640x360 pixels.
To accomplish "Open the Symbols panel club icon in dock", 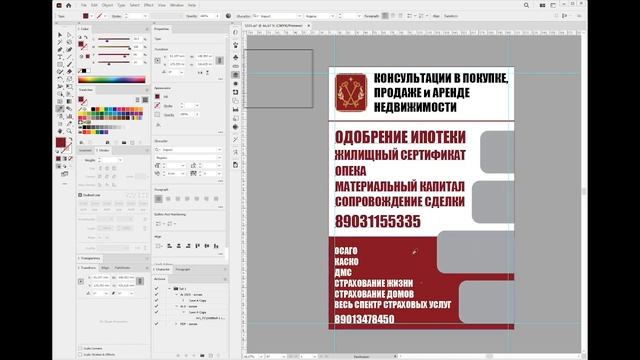I will tap(236, 57).
